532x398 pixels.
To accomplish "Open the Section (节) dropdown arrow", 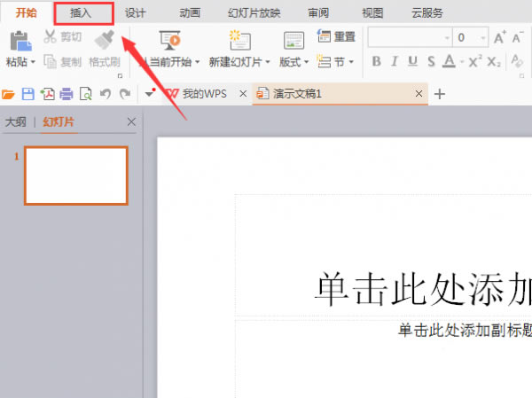I will pyautogui.click(x=351, y=62).
